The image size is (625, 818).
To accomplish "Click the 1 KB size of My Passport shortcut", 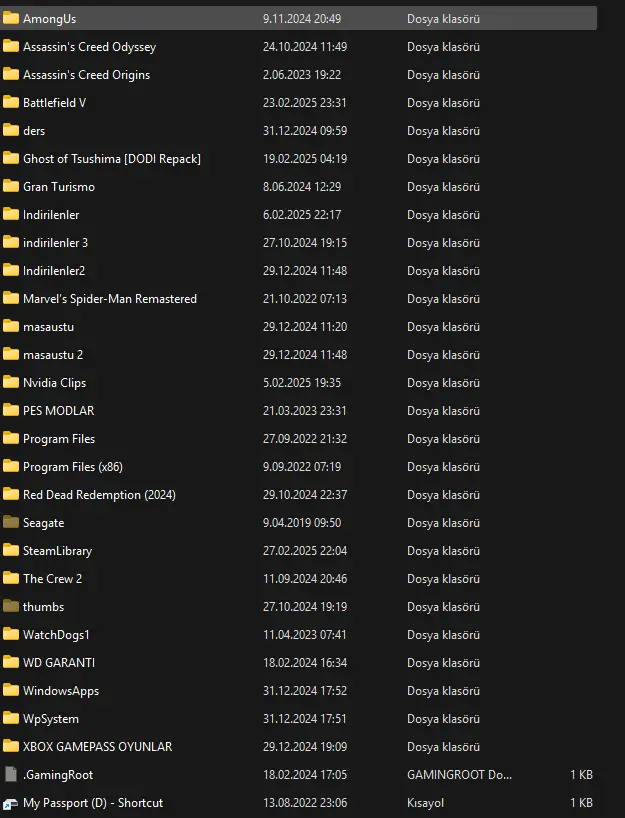I will [581, 803].
